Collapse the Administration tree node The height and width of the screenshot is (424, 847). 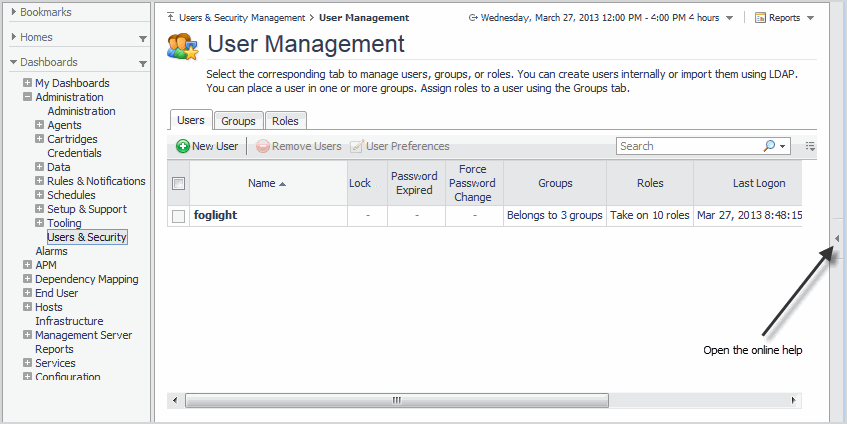pyautogui.click(x=27, y=97)
